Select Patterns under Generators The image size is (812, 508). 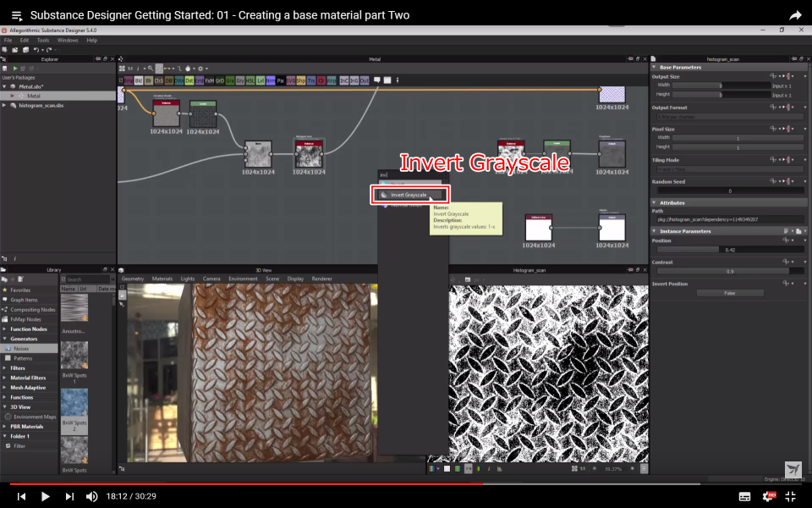pos(23,358)
